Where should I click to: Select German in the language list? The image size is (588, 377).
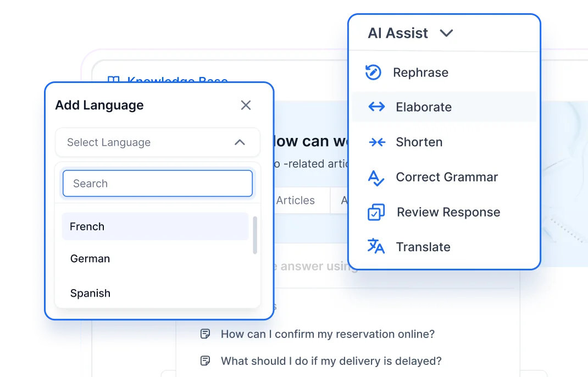click(x=90, y=258)
